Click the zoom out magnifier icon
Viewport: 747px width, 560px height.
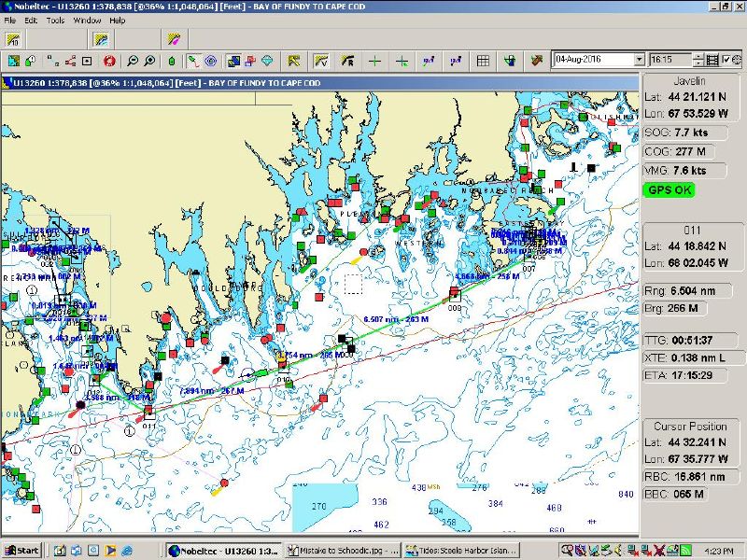(x=133, y=61)
